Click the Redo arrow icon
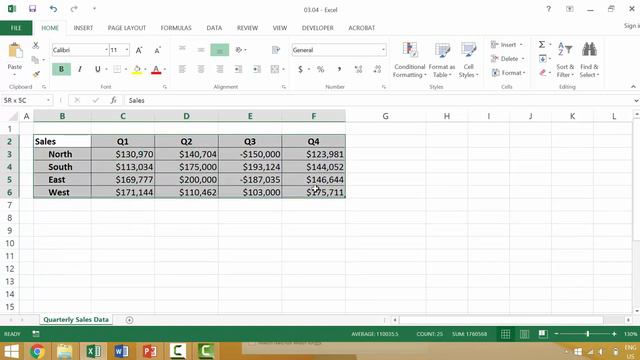This screenshot has width=640, height=360. coord(74,9)
